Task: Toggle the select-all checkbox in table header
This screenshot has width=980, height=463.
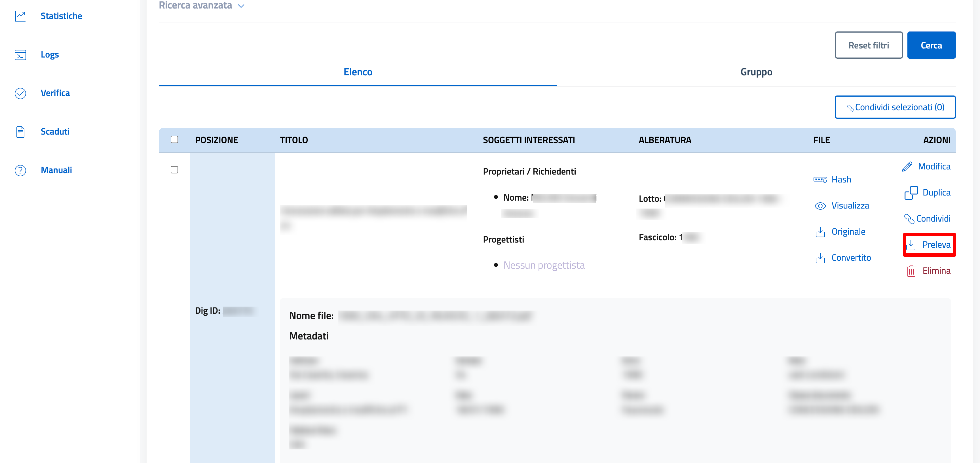Action: 174,139
